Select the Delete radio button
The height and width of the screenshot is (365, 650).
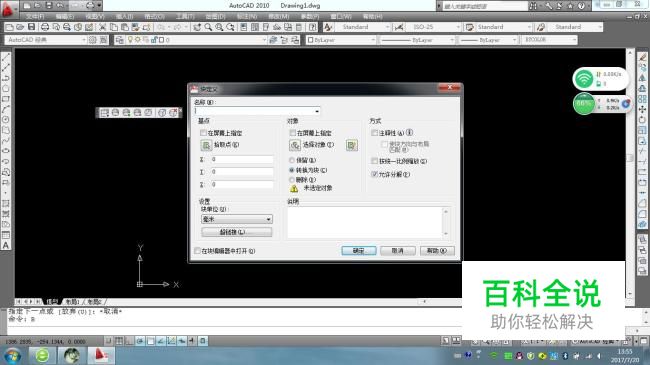[x=292, y=180]
